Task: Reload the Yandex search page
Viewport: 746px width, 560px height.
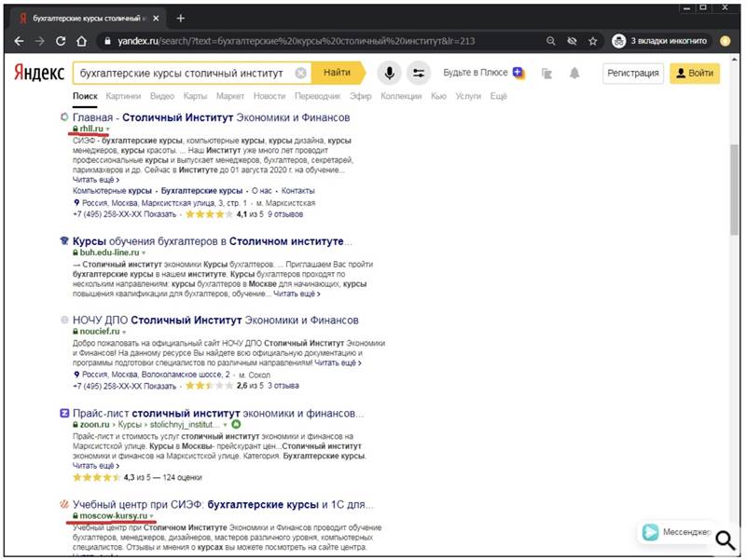Action: [61, 41]
